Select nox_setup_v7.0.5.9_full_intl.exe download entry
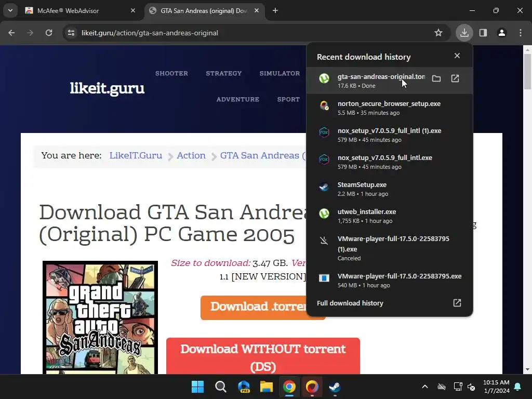 click(390, 162)
